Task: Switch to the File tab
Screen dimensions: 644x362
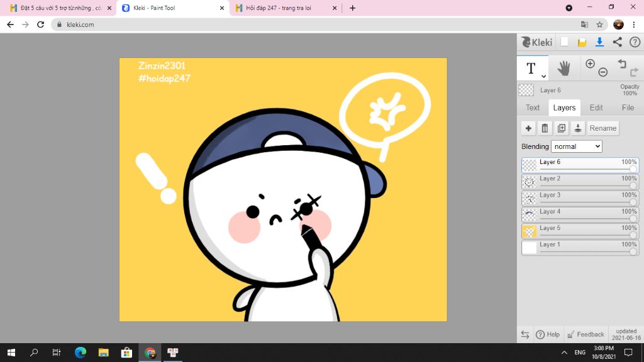Action: [628, 107]
